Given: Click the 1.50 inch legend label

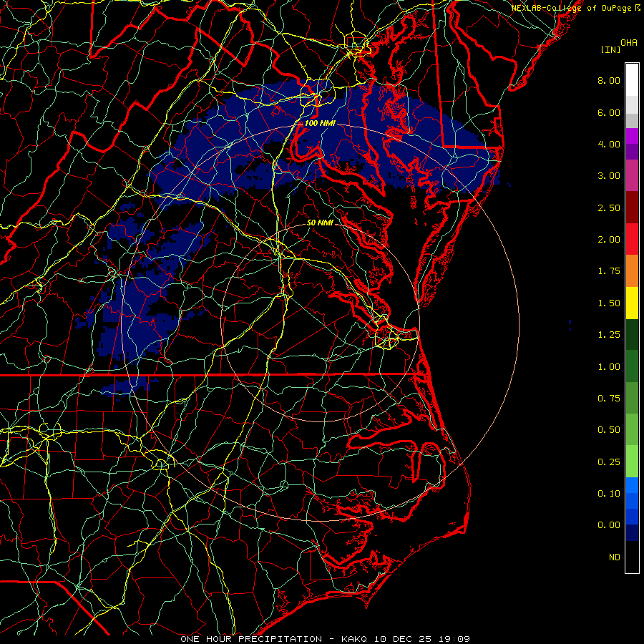Looking at the screenshot, I should 609,303.
